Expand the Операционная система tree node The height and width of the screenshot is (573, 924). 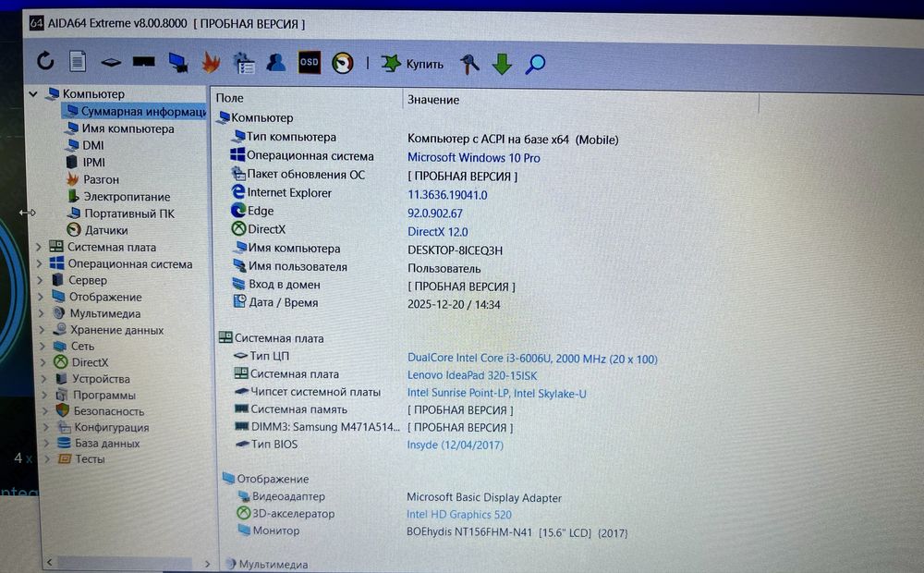[x=40, y=263]
